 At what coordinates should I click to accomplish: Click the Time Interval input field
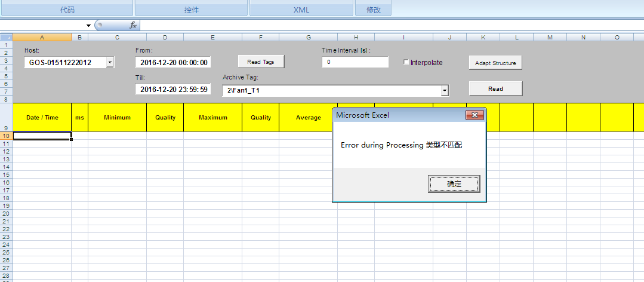point(355,62)
